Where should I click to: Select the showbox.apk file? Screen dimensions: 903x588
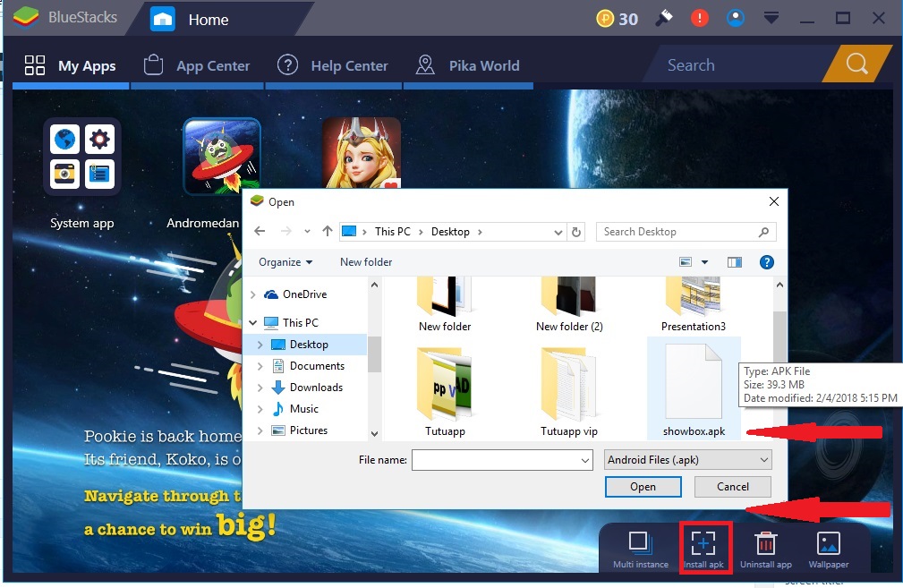(694, 389)
